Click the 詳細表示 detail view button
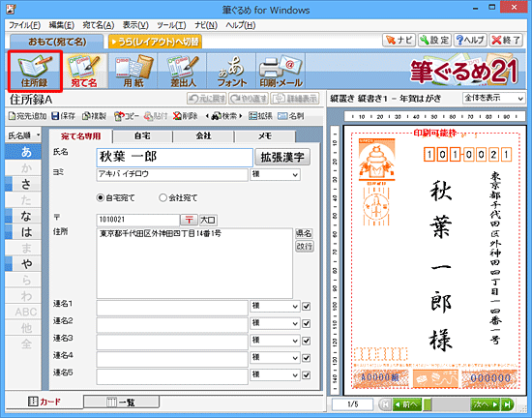 (x=295, y=99)
